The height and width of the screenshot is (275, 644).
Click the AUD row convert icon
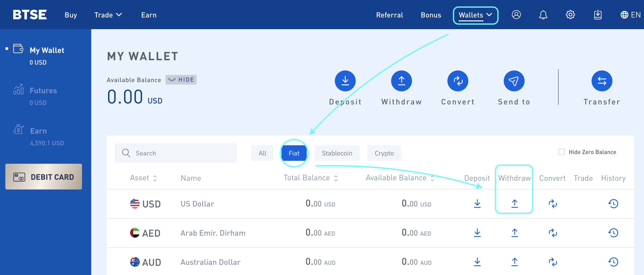tap(553, 262)
